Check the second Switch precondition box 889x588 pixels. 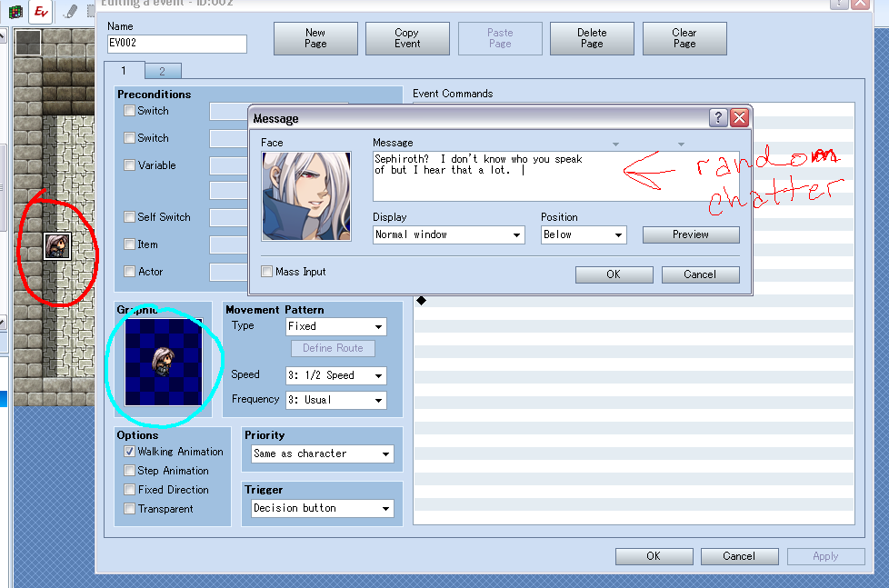[x=129, y=138]
